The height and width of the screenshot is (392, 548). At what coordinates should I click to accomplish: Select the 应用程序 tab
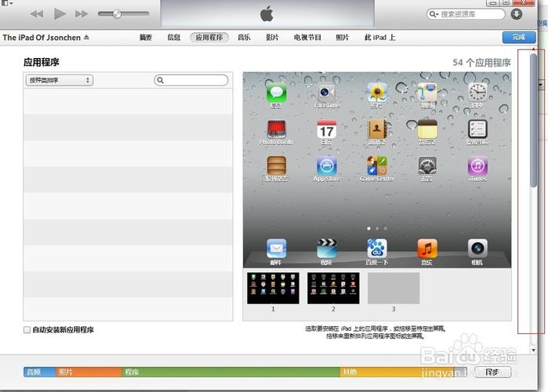209,38
